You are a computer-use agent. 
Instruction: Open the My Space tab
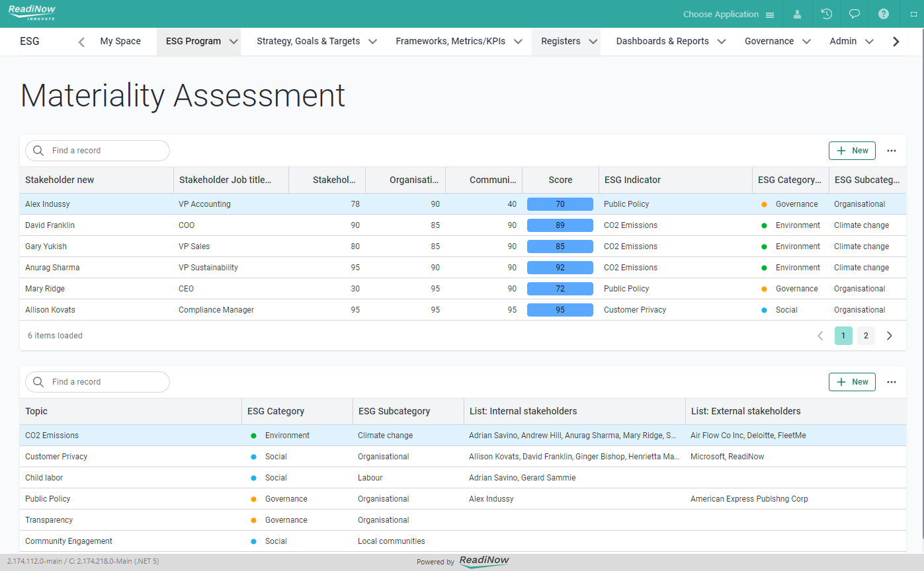120,41
